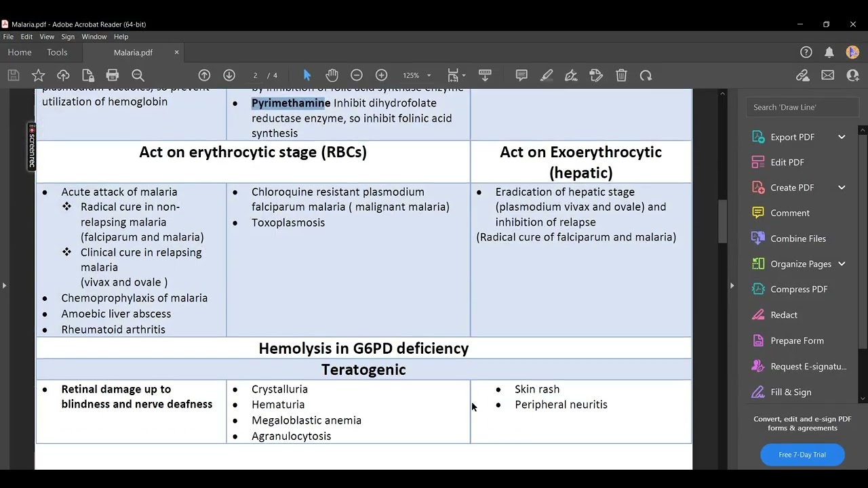Open the Fill & Sign tool

(x=791, y=392)
